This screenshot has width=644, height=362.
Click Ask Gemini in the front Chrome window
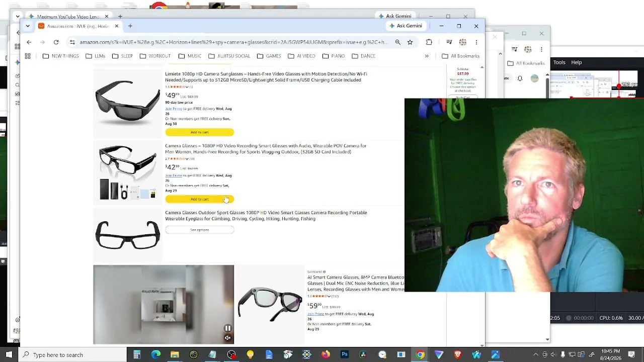(x=405, y=26)
